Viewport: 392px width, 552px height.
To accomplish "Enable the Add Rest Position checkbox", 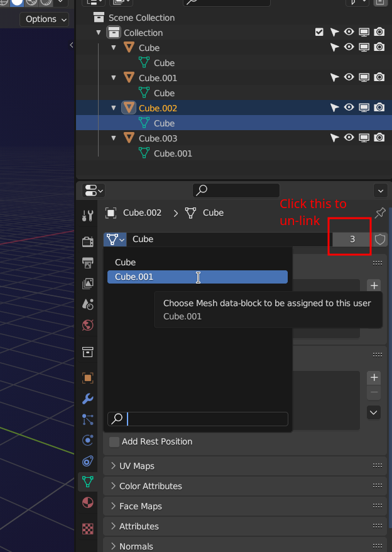I will tap(114, 442).
